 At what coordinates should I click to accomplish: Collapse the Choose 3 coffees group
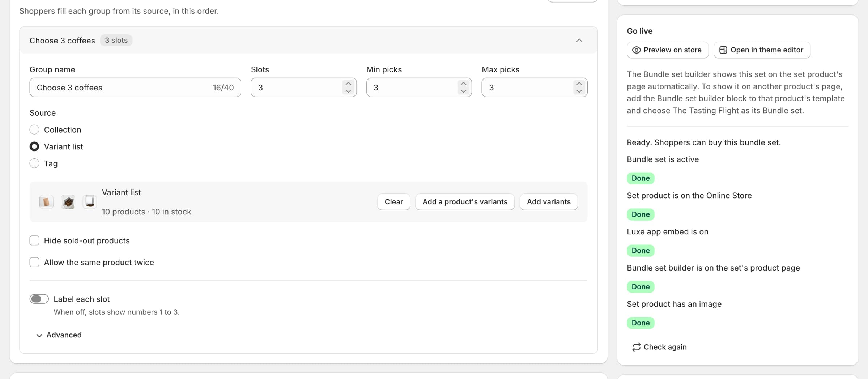coord(579,40)
